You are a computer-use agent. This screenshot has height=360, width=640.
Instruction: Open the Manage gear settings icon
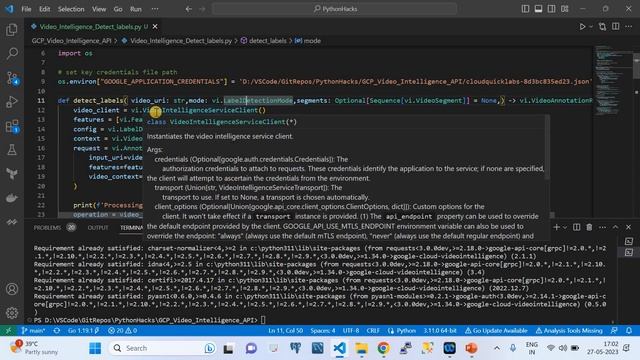pos(12,313)
